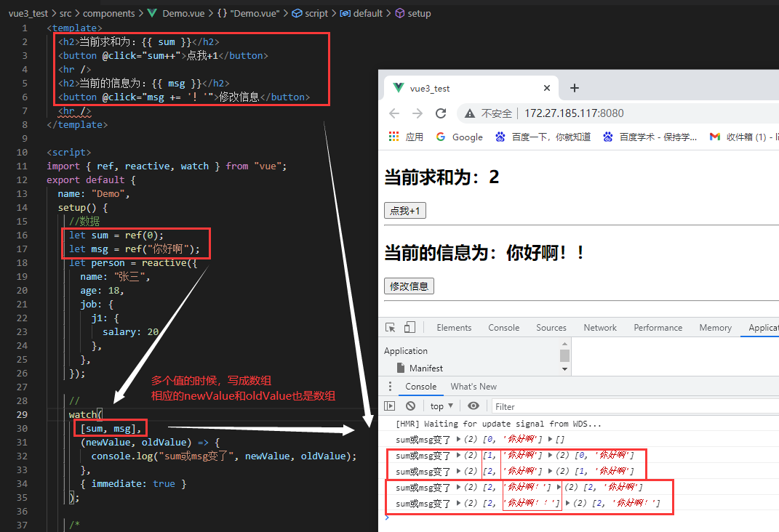Switch to the Network panel tab

[599, 327]
